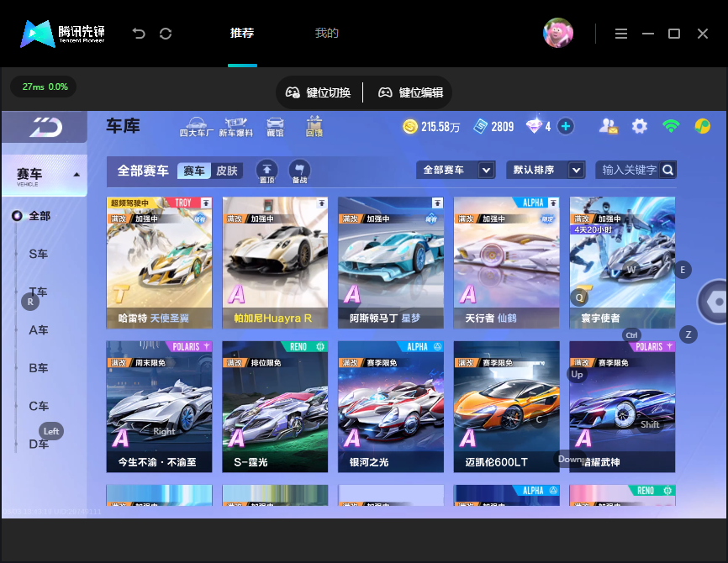
Task: Select B车 category
Action: (39, 368)
